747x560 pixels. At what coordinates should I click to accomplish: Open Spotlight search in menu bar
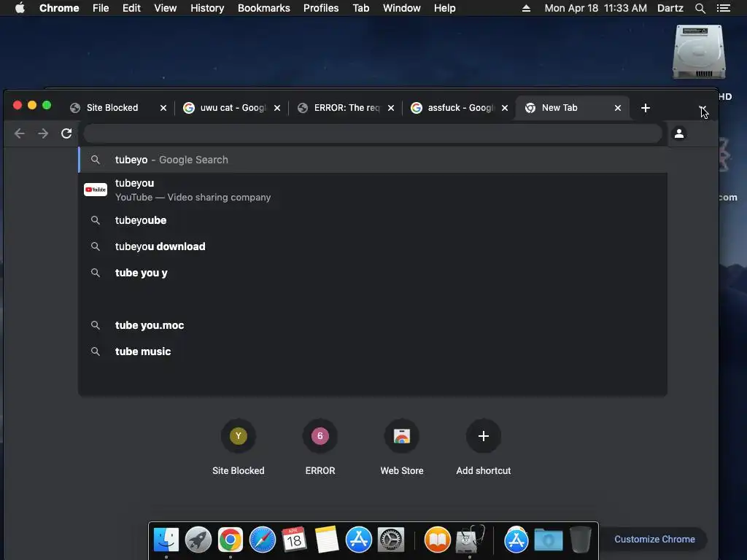pyautogui.click(x=700, y=8)
